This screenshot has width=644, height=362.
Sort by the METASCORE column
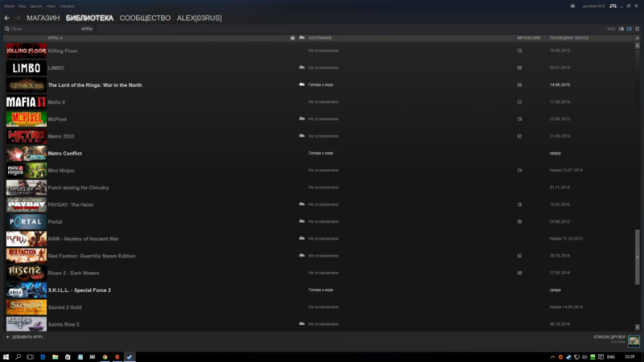[x=529, y=38]
